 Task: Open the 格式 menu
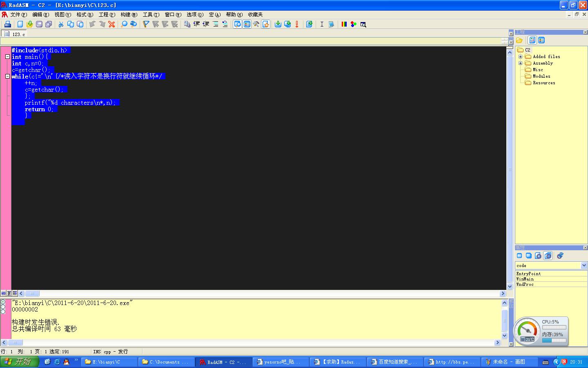coord(85,14)
